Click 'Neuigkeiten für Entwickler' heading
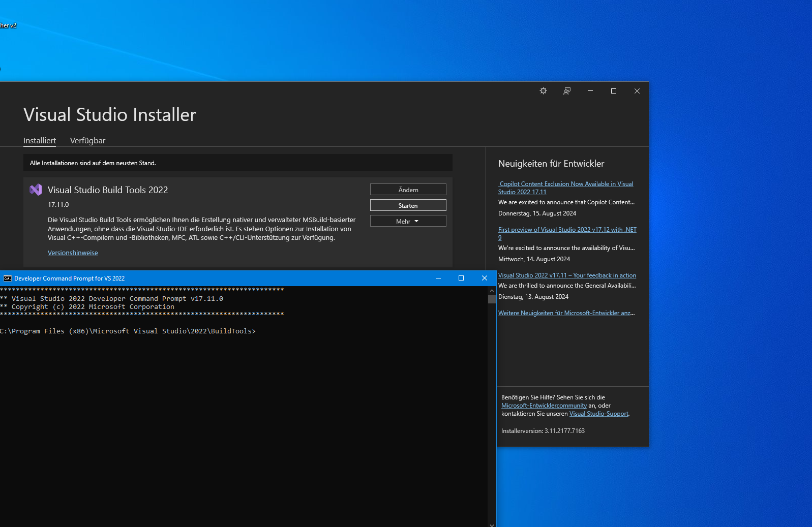This screenshot has width=812, height=527. click(551, 164)
